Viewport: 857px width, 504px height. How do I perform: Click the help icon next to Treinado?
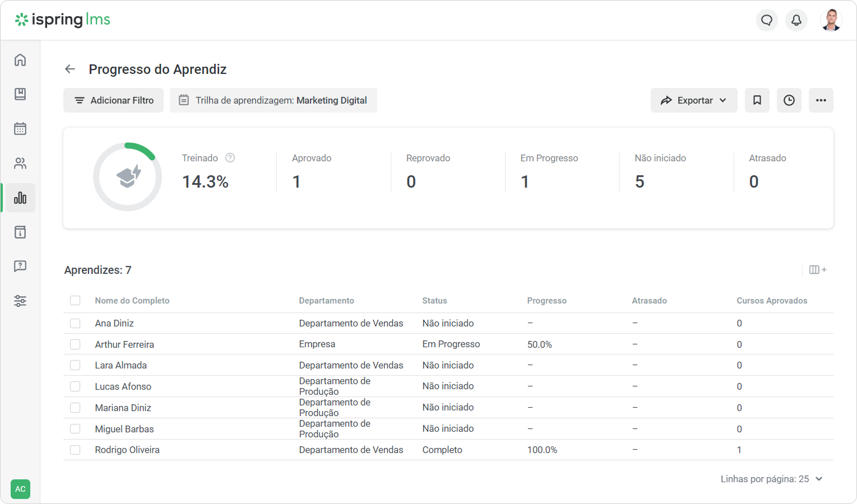coord(230,158)
